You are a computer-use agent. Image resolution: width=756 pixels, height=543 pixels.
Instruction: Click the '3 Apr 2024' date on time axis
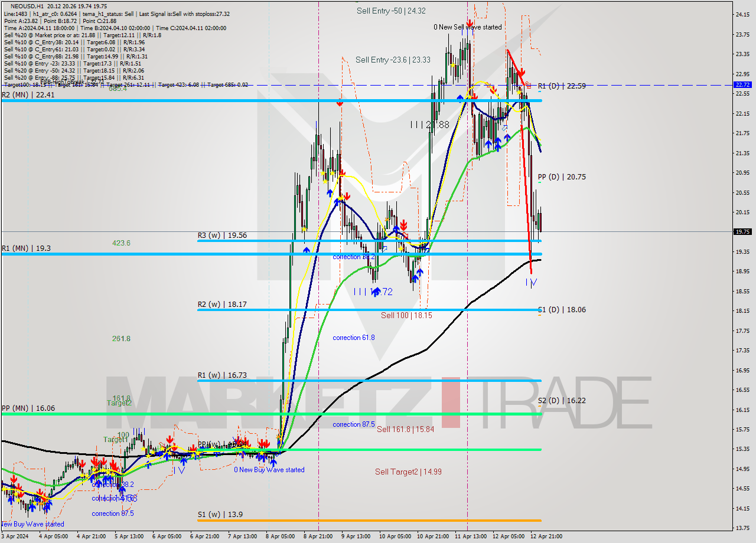coord(15,537)
